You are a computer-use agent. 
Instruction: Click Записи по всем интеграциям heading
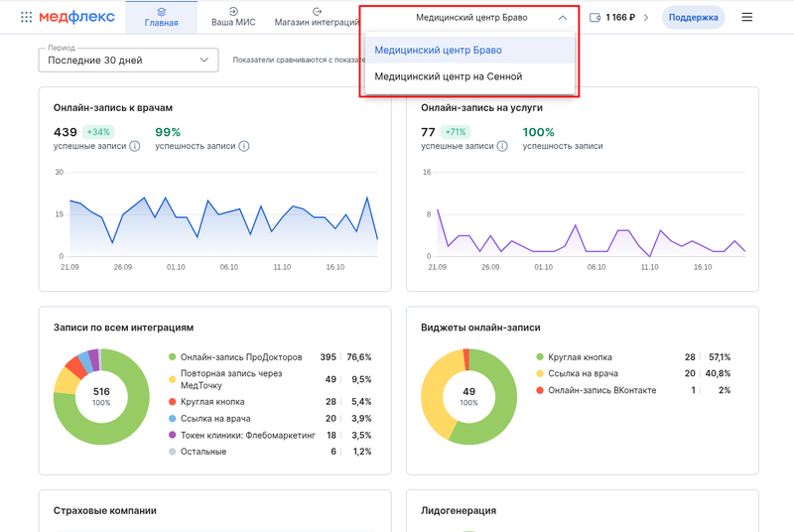[x=123, y=328]
